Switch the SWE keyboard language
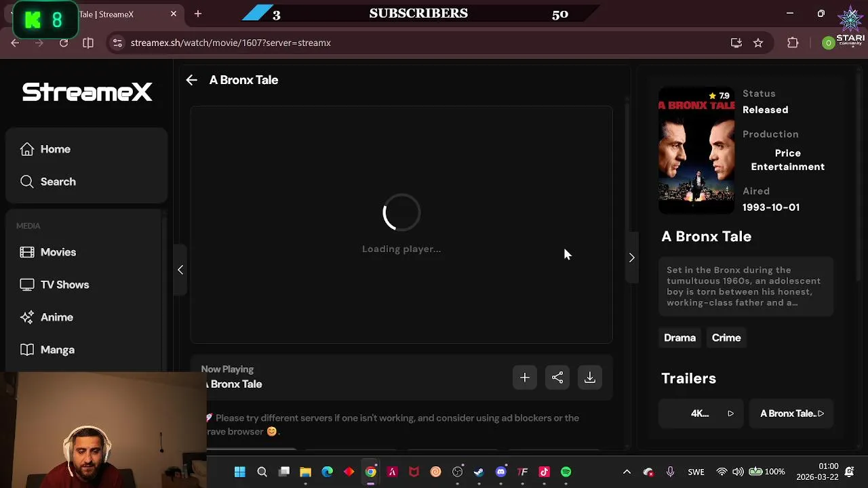This screenshot has width=868, height=488. [696, 472]
